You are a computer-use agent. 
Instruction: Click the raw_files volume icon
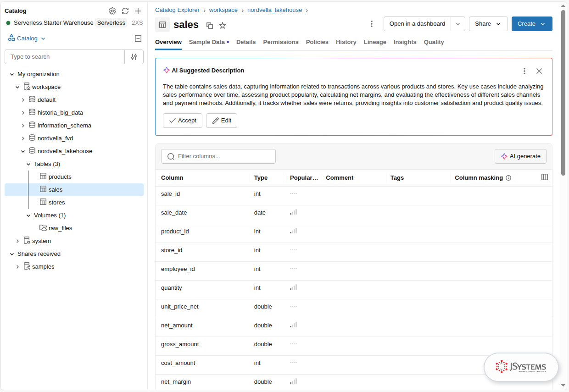coord(43,228)
